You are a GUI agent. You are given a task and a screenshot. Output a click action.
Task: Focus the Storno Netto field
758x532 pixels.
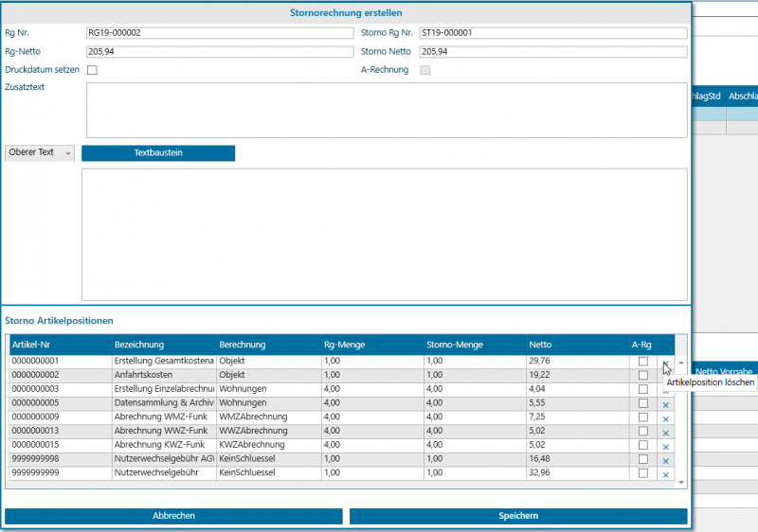[553, 52]
